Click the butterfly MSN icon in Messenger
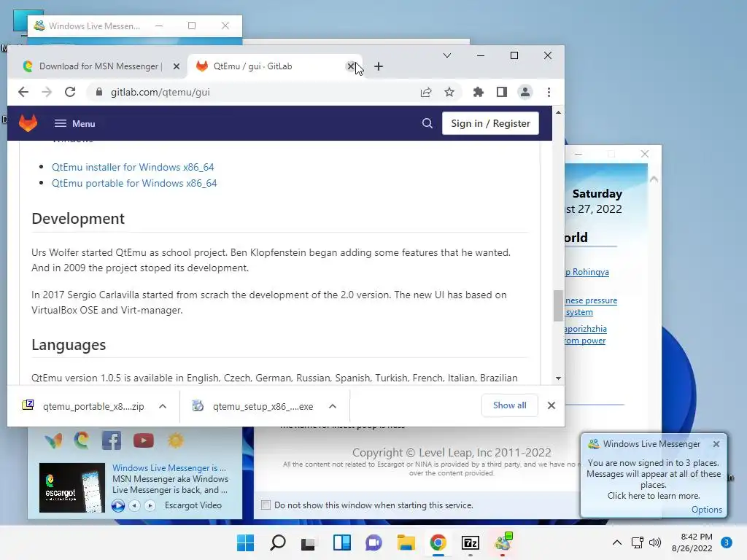This screenshot has width=747, height=560. pyautogui.click(x=53, y=441)
